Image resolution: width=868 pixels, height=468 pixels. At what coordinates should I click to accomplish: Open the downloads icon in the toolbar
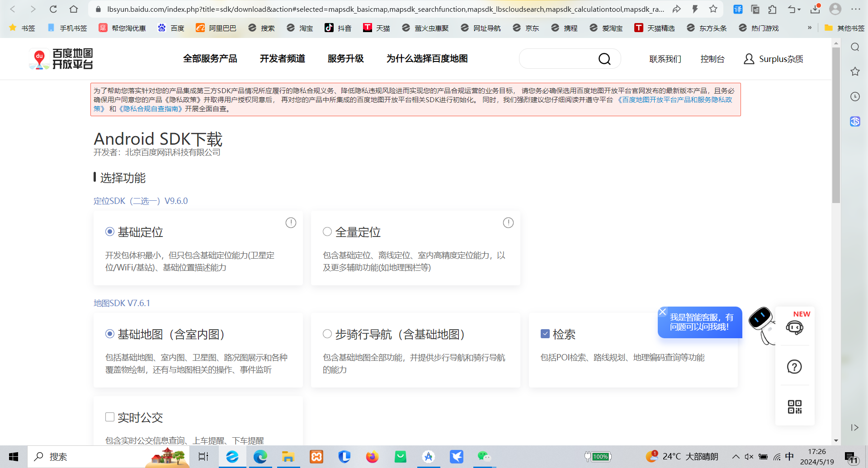pyautogui.click(x=815, y=9)
